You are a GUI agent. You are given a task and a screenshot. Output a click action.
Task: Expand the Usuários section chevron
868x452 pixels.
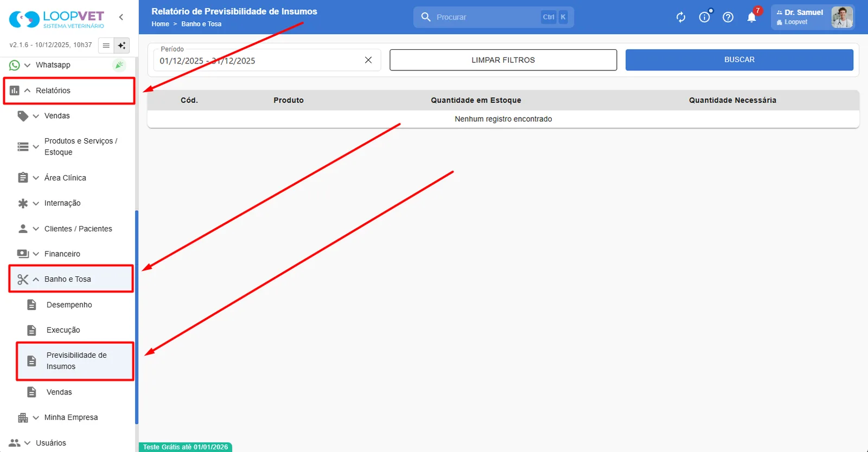coord(27,443)
